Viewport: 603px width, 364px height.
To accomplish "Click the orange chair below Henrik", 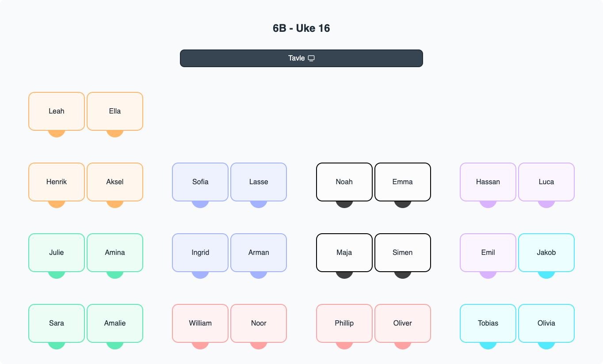I will pos(57,205).
